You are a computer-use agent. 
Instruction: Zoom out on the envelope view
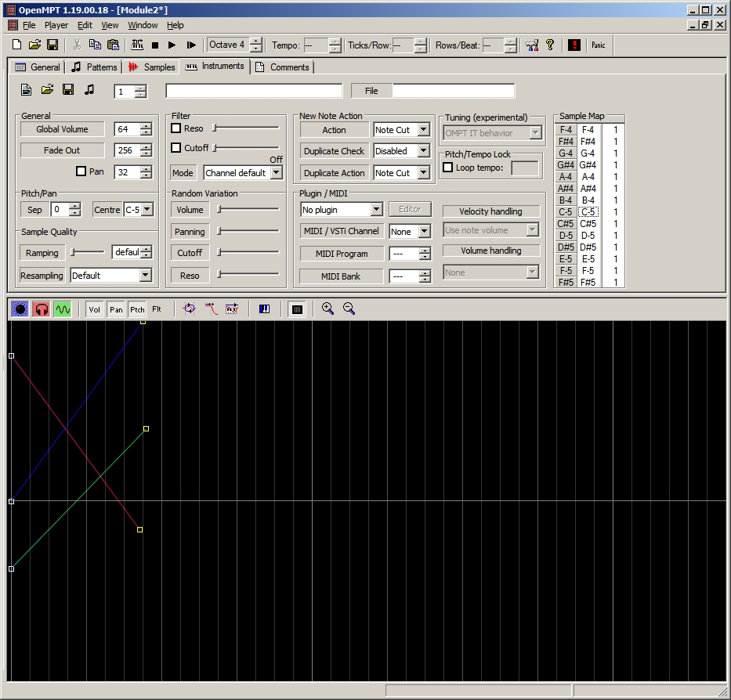point(349,309)
